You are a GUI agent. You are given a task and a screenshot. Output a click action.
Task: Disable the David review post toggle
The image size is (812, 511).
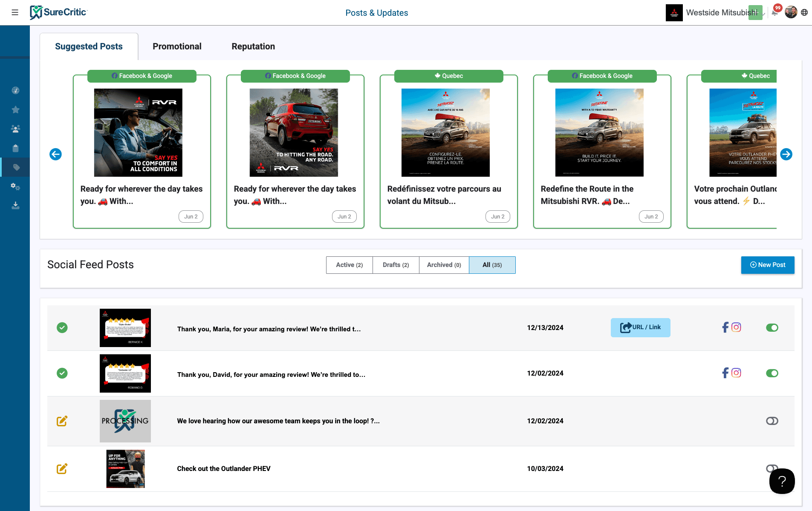click(x=772, y=373)
